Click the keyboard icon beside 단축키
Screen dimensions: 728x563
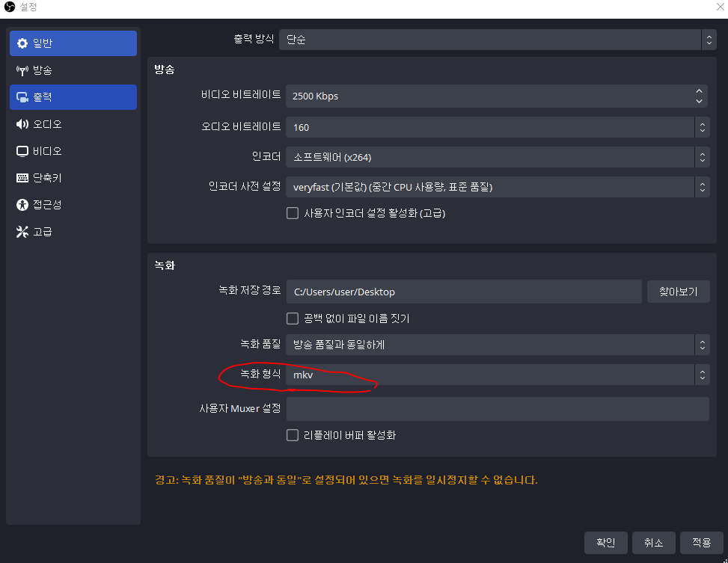point(22,178)
